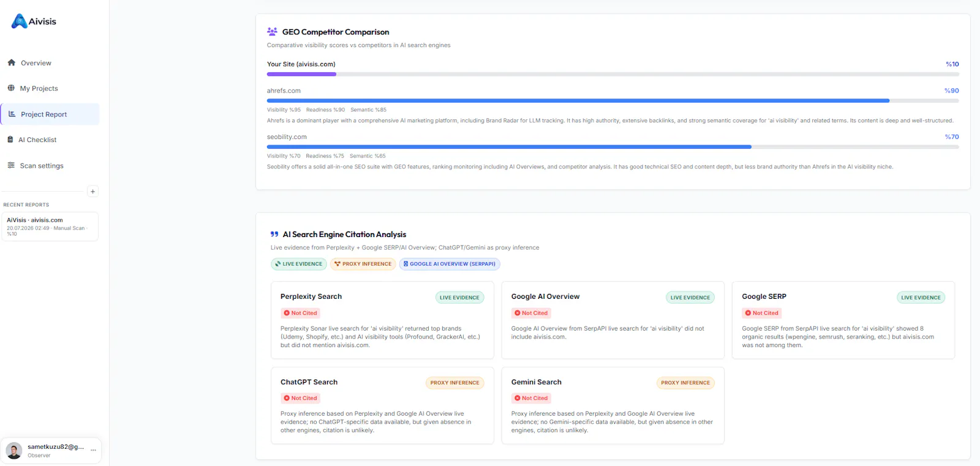Screen dimensions: 980x466
Task: Click the quote icon beside AI Search Engine Citation Analysis
Action: 274,235
